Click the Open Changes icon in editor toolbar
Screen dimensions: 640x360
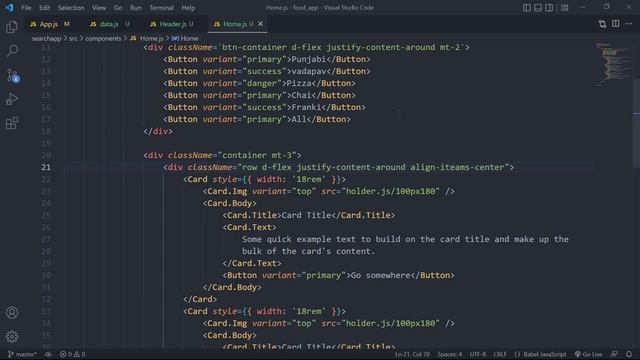tap(602, 24)
